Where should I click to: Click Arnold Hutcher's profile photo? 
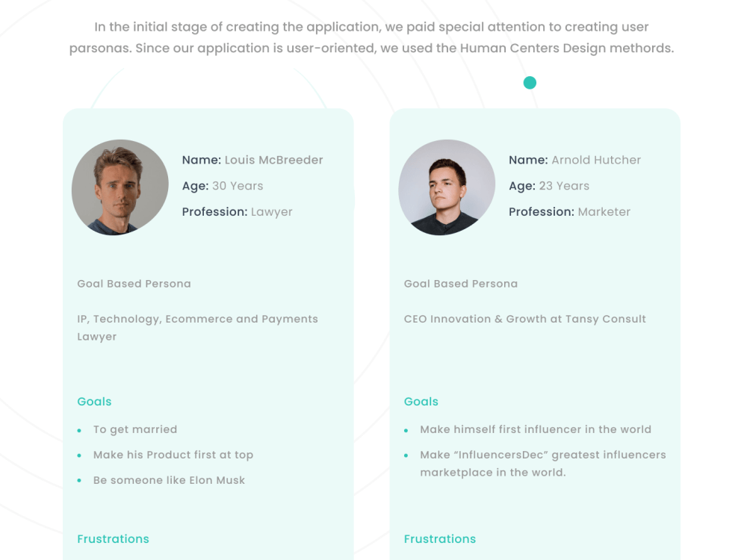pyautogui.click(x=447, y=187)
